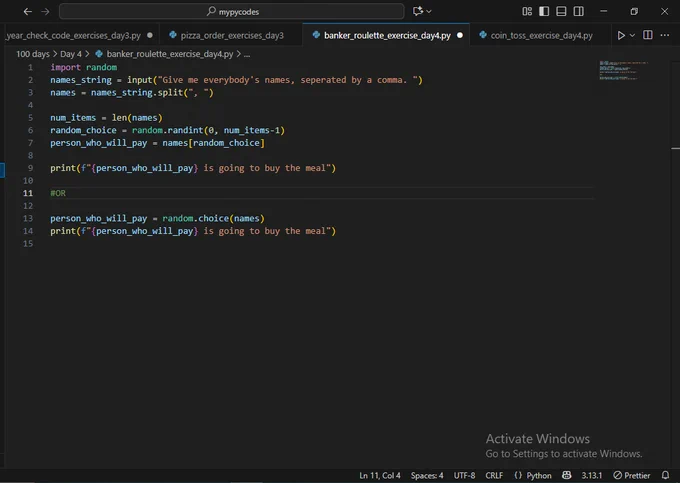Screen dimensions: 680x483
Task: Place cursor on "import random" line
Action: click(84, 68)
